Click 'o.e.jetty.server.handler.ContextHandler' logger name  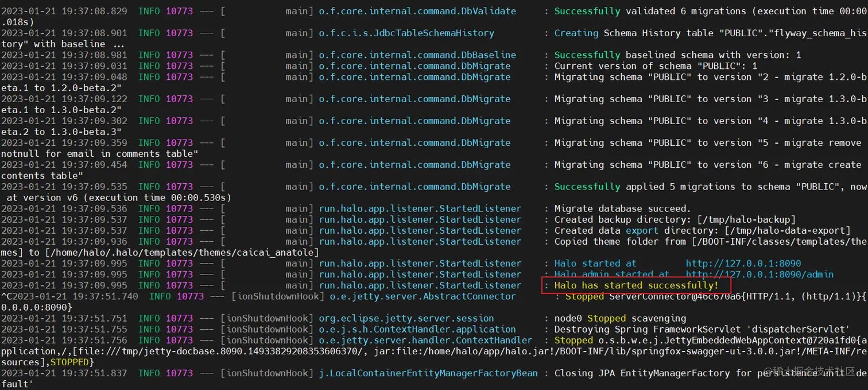pyautogui.click(x=425, y=340)
